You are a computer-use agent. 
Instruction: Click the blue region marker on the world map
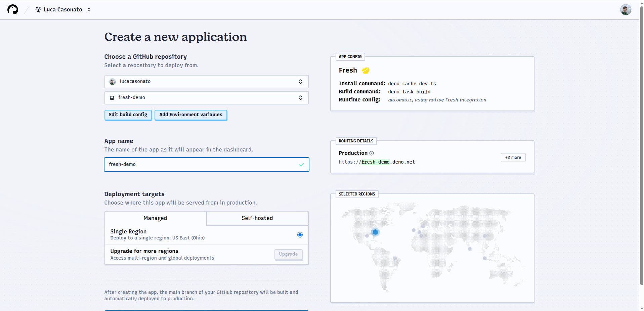pyautogui.click(x=375, y=232)
